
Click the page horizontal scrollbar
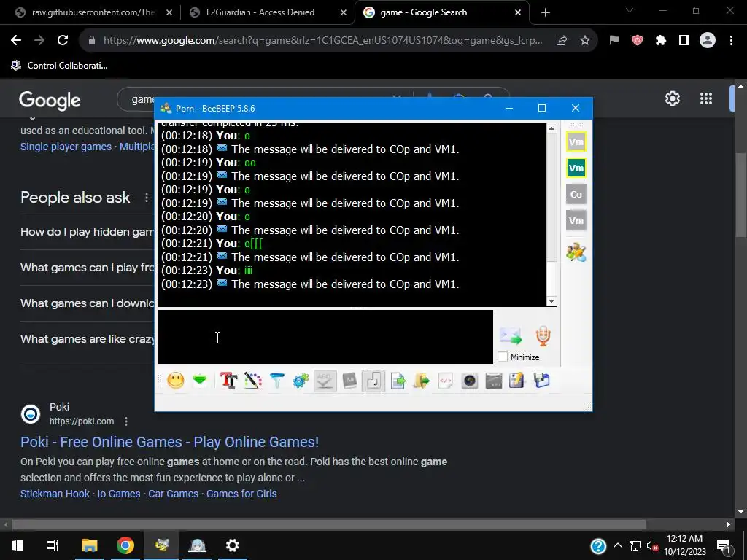point(329,525)
